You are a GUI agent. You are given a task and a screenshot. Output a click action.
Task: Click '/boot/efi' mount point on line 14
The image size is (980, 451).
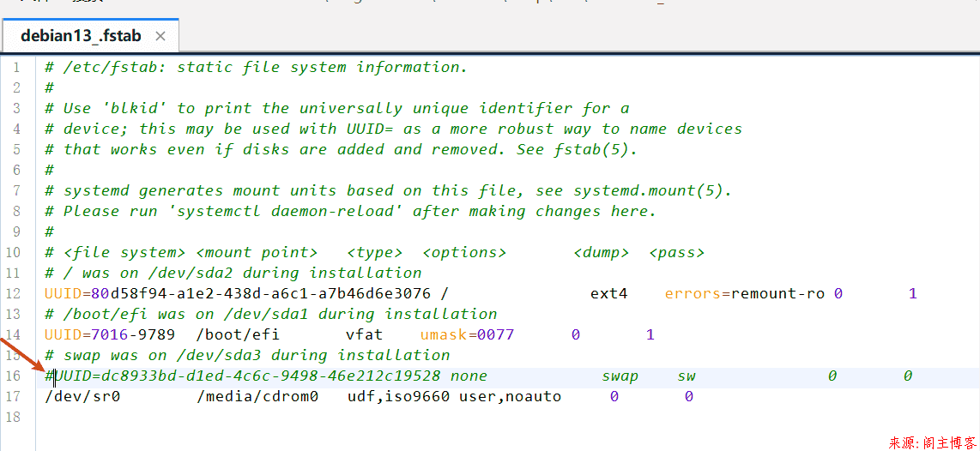[238, 334]
